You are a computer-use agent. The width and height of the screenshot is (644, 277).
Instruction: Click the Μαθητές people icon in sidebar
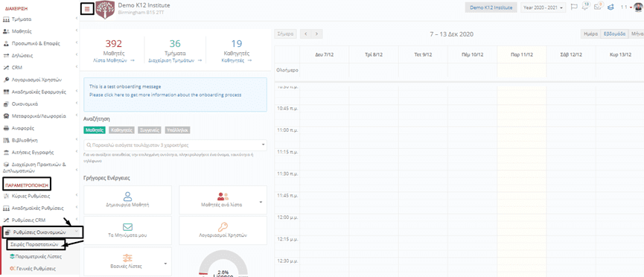coord(6,31)
